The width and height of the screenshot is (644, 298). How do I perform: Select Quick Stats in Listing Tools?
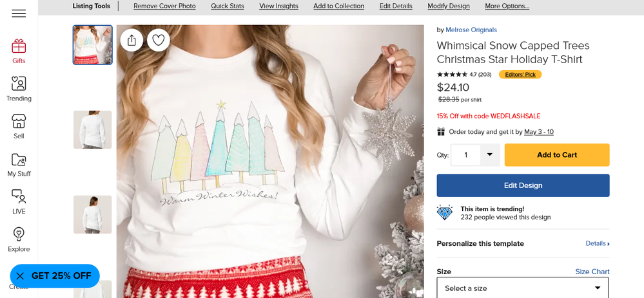228,6
